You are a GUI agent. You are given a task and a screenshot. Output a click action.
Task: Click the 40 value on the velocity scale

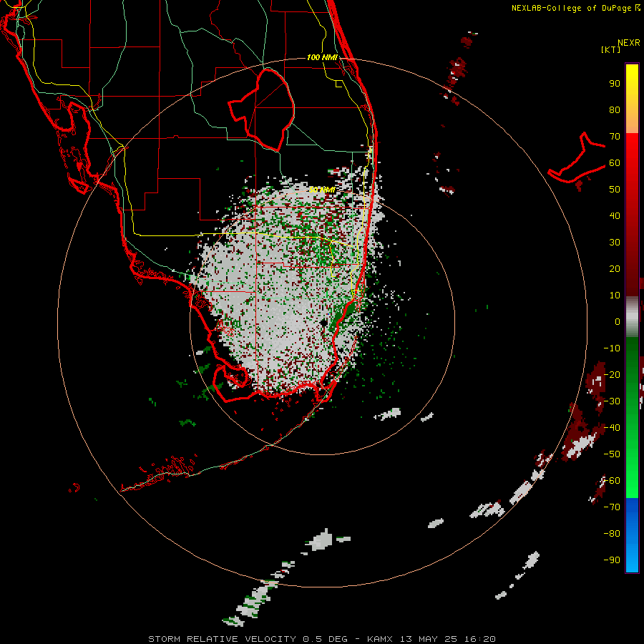(x=615, y=216)
